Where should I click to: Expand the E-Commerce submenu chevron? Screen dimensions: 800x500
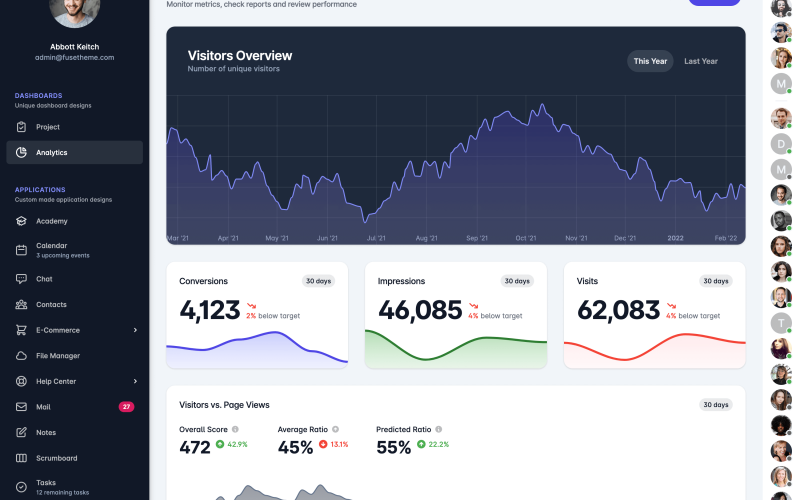point(135,330)
